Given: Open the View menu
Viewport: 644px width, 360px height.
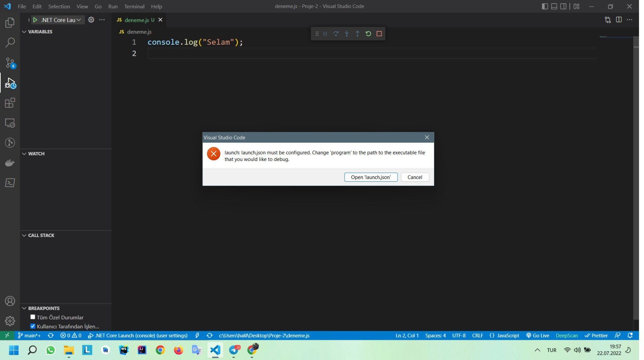Looking at the screenshot, I should (x=82, y=6).
